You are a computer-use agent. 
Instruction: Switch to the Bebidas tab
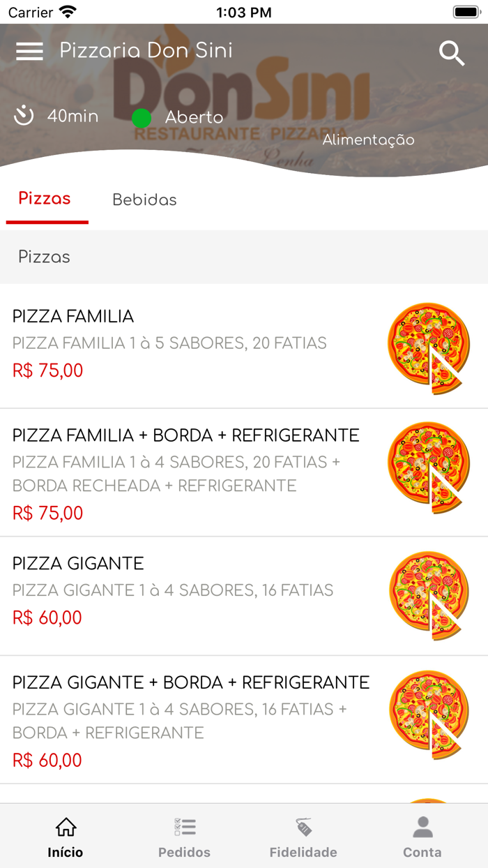[x=144, y=199]
